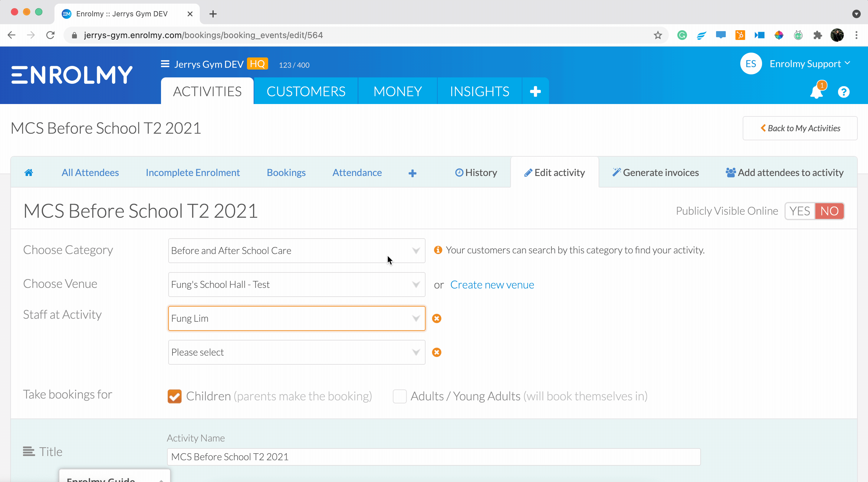Viewport: 868px width, 482px height.
Task: Uncheck the Children bookings checkbox
Action: 175,396
